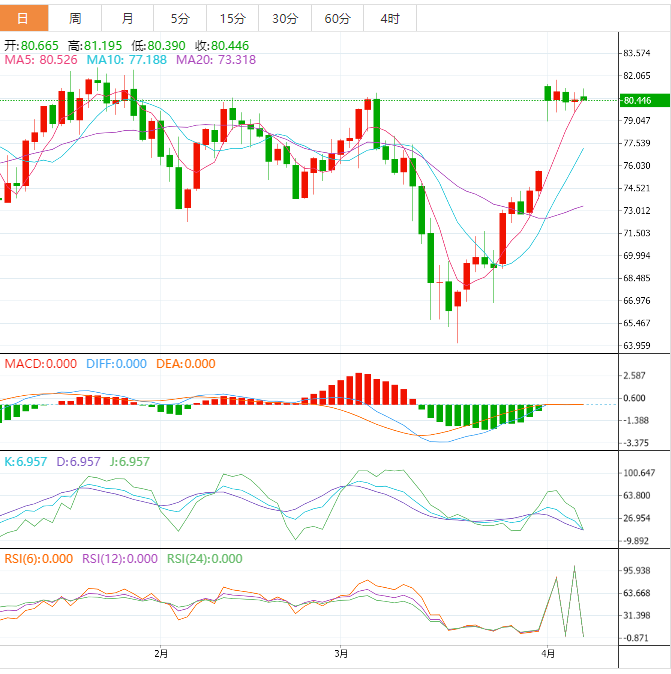The height and width of the screenshot is (674, 671).
Task: Choose the 30分 timeframe tab
Action: pyautogui.click(x=284, y=19)
